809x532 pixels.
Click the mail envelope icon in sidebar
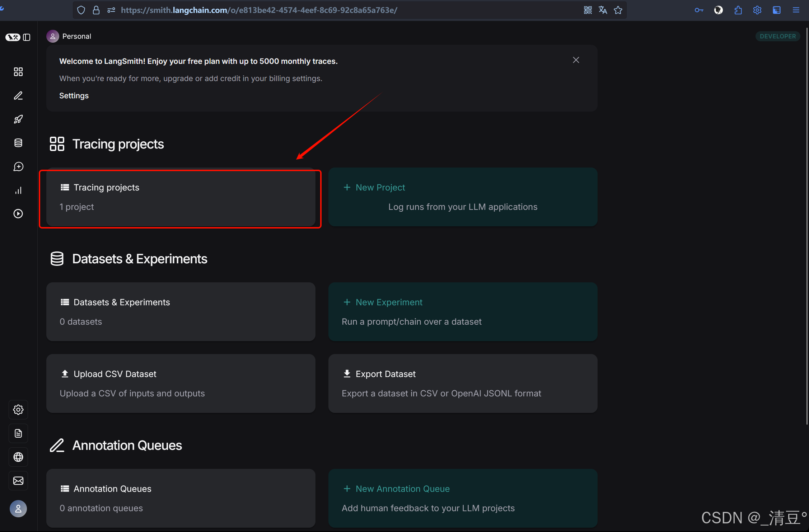pos(18,481)
